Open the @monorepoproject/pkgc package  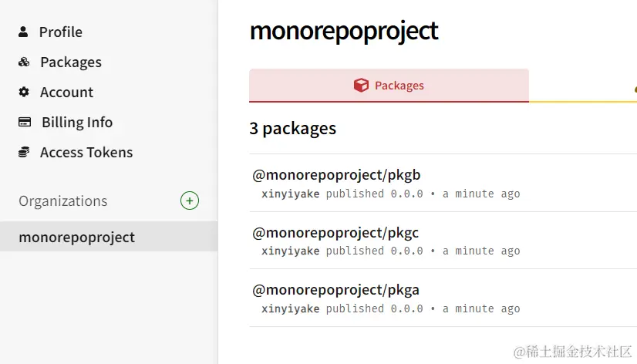tap(335, 232)
